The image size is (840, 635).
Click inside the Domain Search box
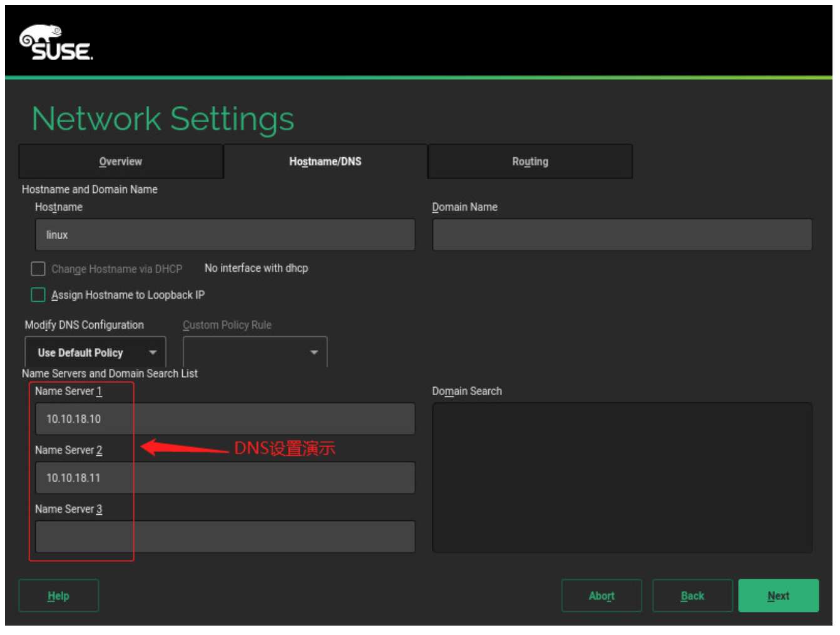click(622, 478)
